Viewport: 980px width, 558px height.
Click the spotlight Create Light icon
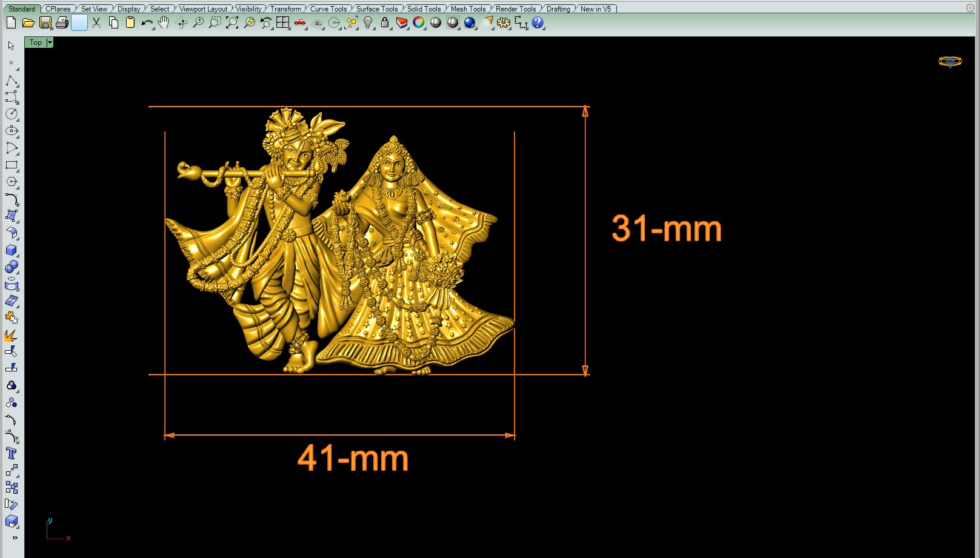488,23
